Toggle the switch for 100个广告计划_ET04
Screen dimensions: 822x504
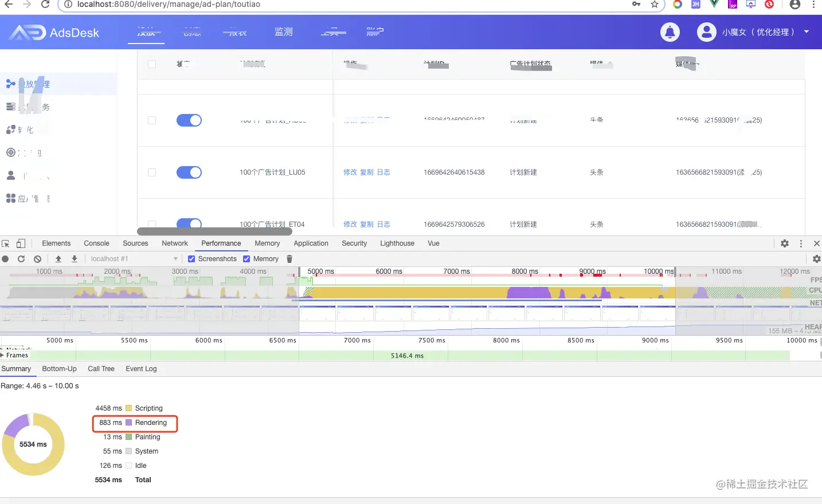[189, 223]
